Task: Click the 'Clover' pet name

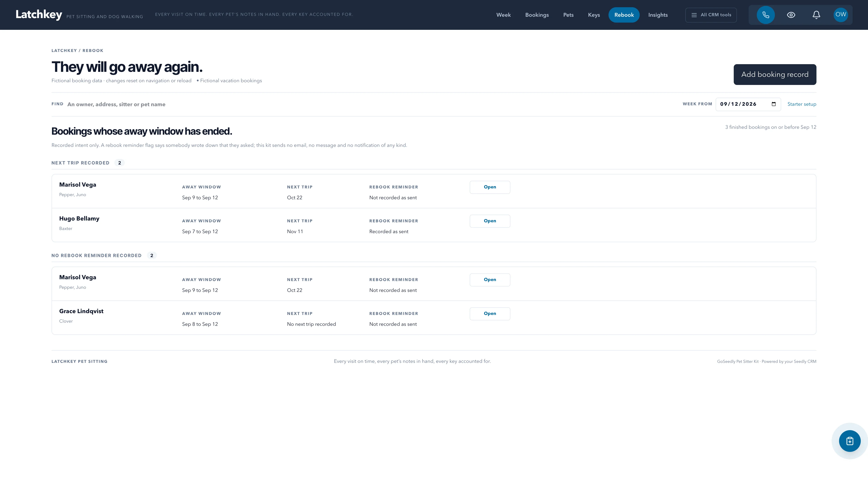Action: click(x=66, y=321)
